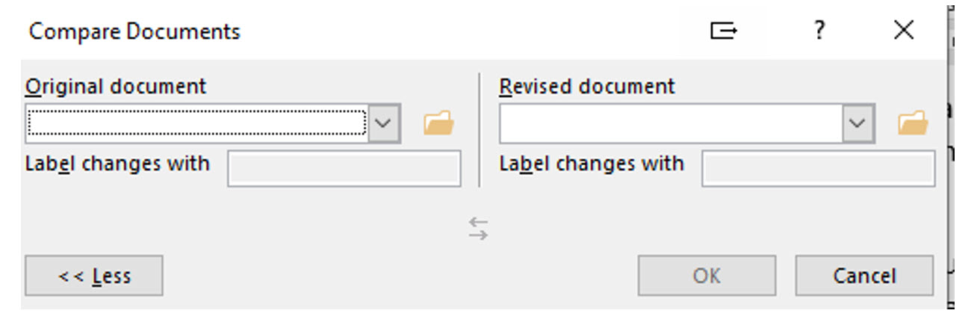Expand the Original document dropdown arrow
Screen dimensions: 980x331
[383, 123]
